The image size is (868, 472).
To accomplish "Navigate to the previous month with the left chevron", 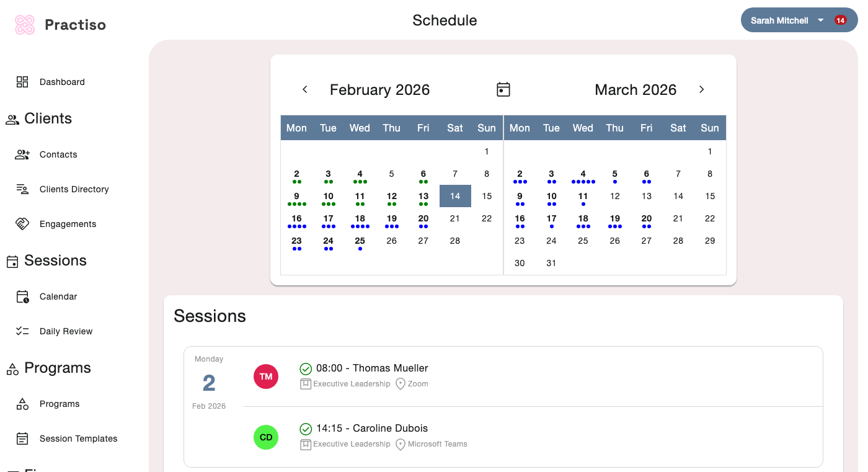I will 304,89.
